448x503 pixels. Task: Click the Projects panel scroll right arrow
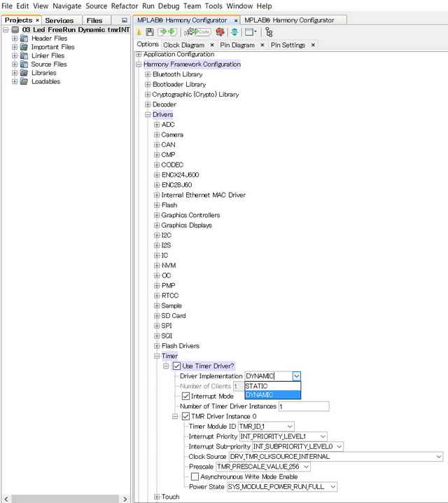(125, 499)
